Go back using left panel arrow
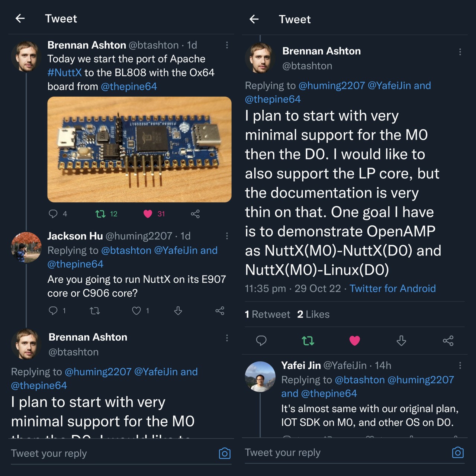The width and height of the screenshot is (476, 476). [20, 18]
